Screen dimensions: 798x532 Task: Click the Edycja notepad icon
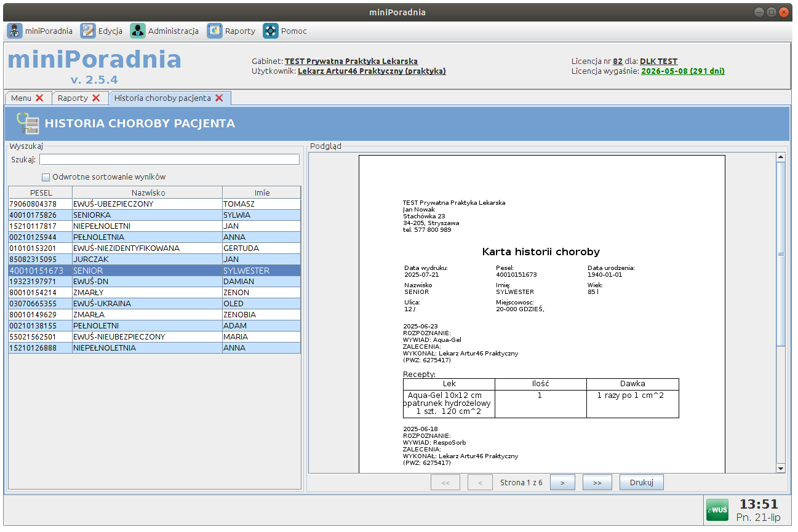click(88, 31)
